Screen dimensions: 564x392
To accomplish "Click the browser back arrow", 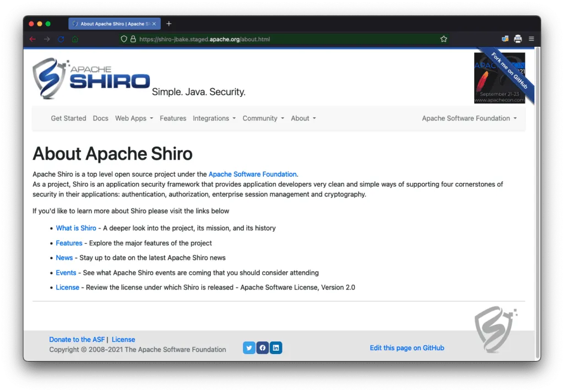I will [x=32, y=39].
